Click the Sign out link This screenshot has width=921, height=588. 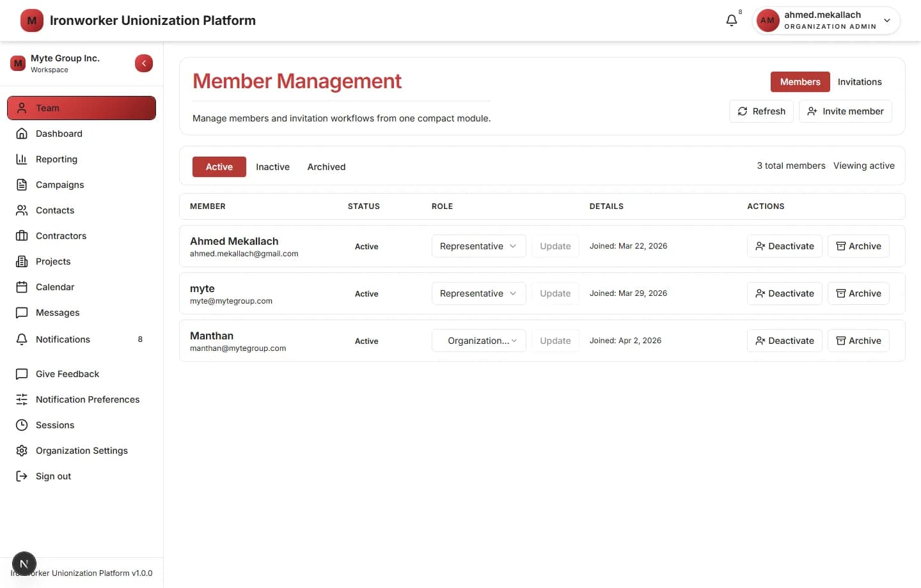(81, 476)
